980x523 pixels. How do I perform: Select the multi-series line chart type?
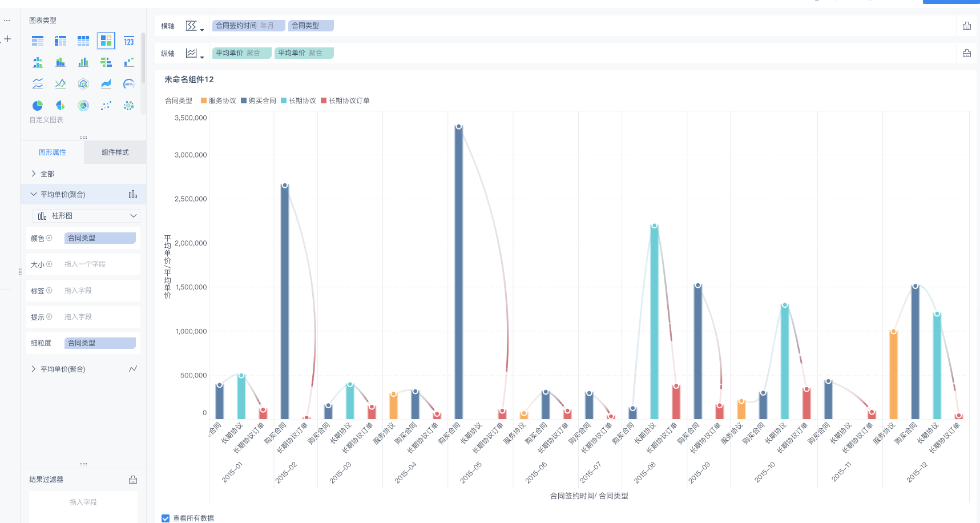coord(61,84)
